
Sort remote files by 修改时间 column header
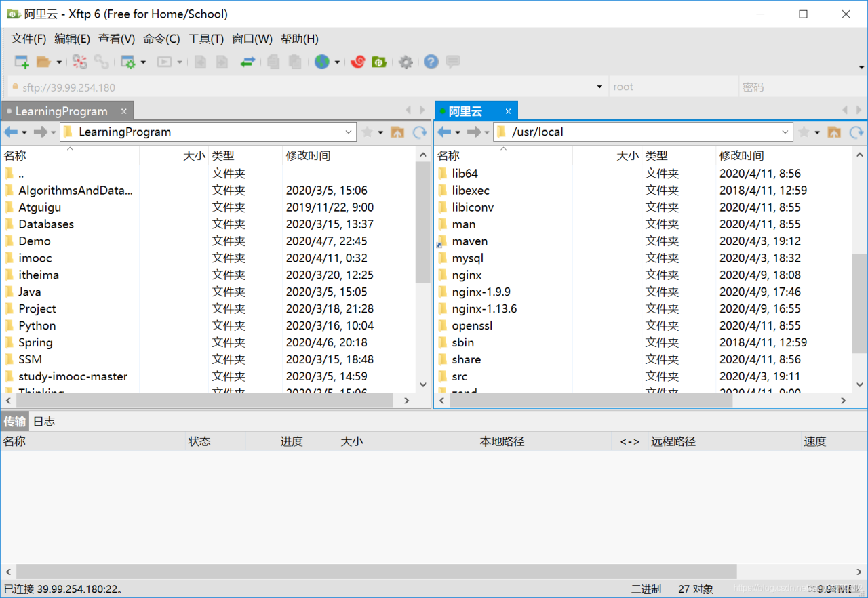pyautogui.click(x=741, y=156)
